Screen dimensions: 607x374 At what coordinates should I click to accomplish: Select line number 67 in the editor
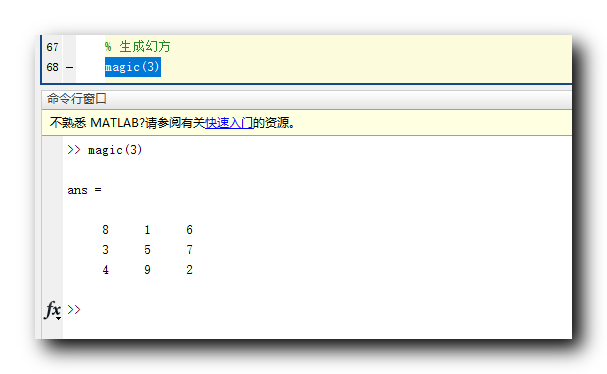[52, 47]
